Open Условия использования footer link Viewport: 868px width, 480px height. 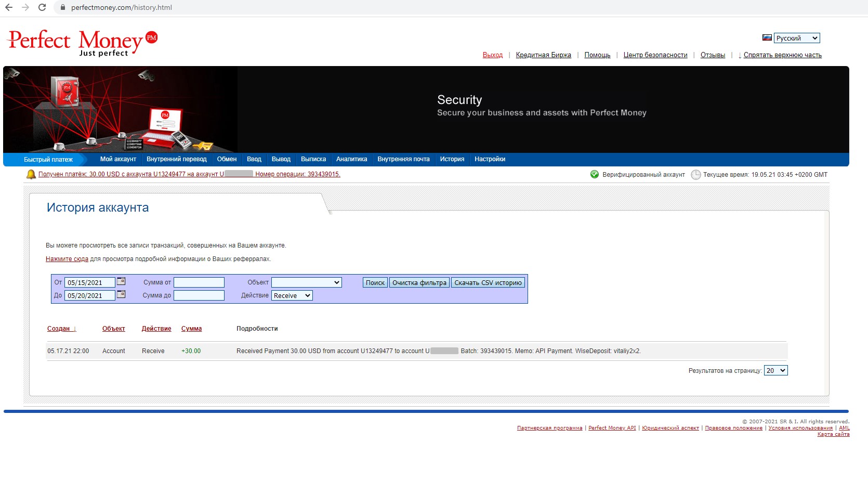tap(800, 428)
